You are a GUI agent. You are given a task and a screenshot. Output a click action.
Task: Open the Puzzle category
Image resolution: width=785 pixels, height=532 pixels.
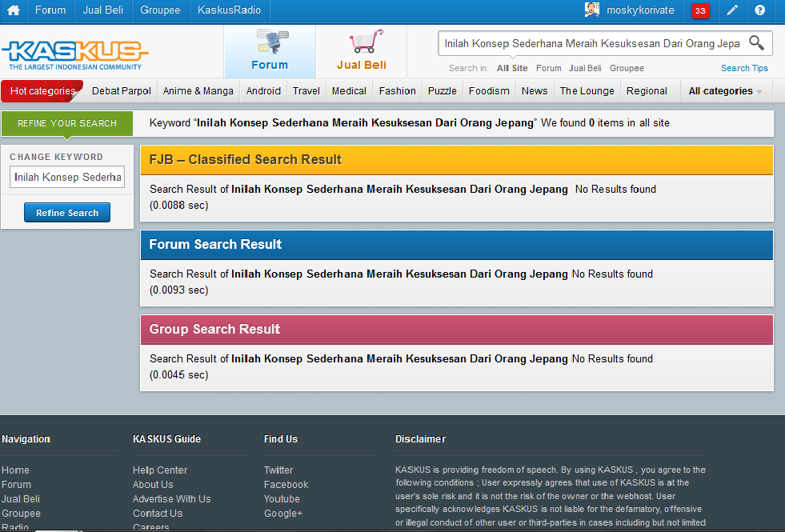click(442, 91)
